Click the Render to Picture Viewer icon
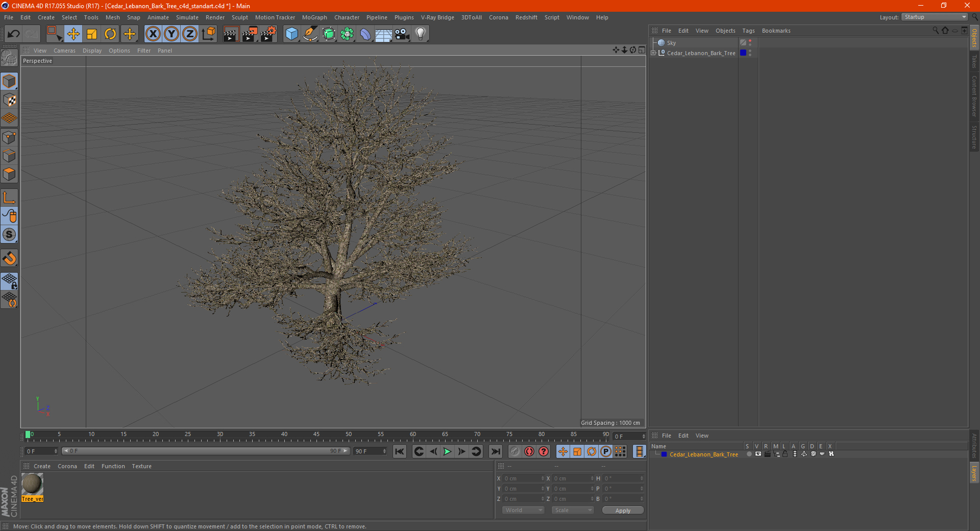This screenshot has width=980, height=531. click(250, 34)
